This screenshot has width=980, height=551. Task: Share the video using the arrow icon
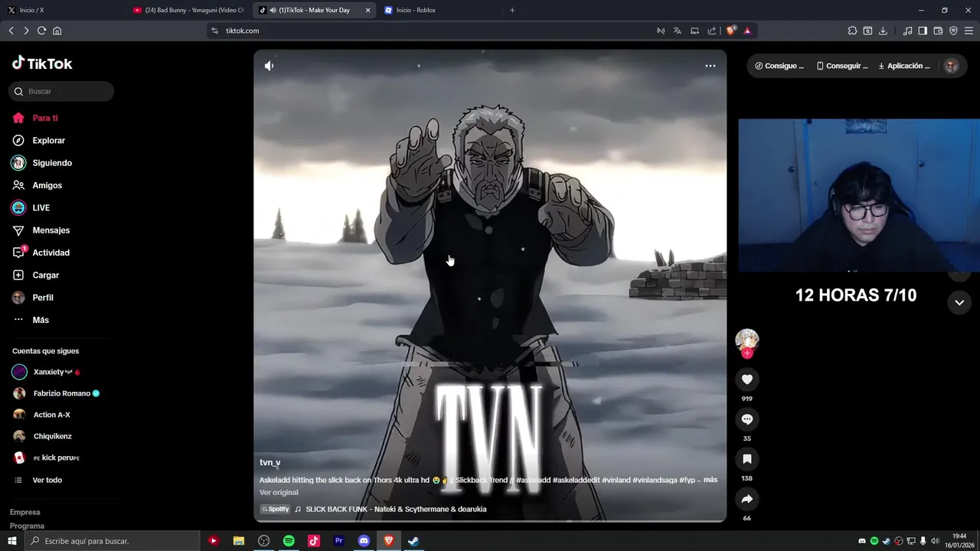pyautogui.click(x=747, y=498)
